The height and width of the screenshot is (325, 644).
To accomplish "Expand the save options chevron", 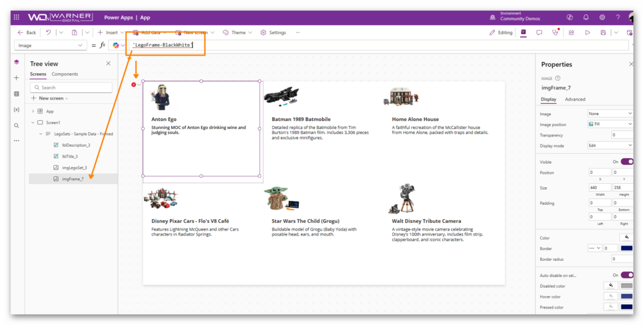I will click(616, 33).
